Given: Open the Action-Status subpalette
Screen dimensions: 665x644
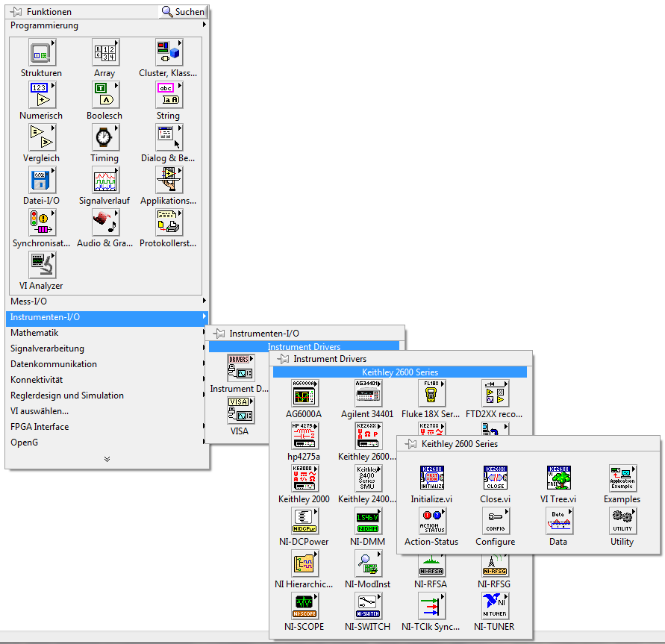Looking at the screenshot, I should pos(431,521).
